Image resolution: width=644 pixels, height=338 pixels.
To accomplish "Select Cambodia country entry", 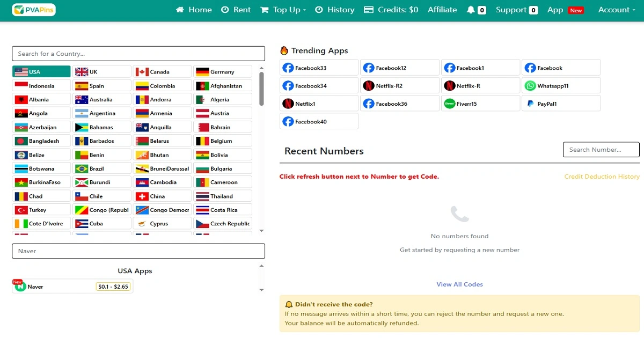I will click(163, 182).
